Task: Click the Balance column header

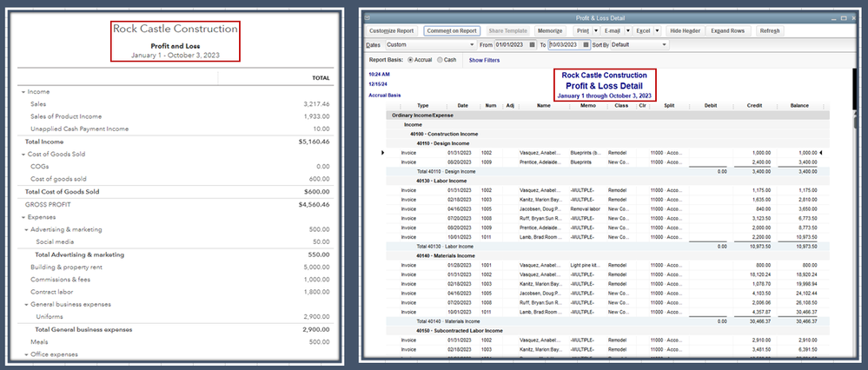Action: 800,106
